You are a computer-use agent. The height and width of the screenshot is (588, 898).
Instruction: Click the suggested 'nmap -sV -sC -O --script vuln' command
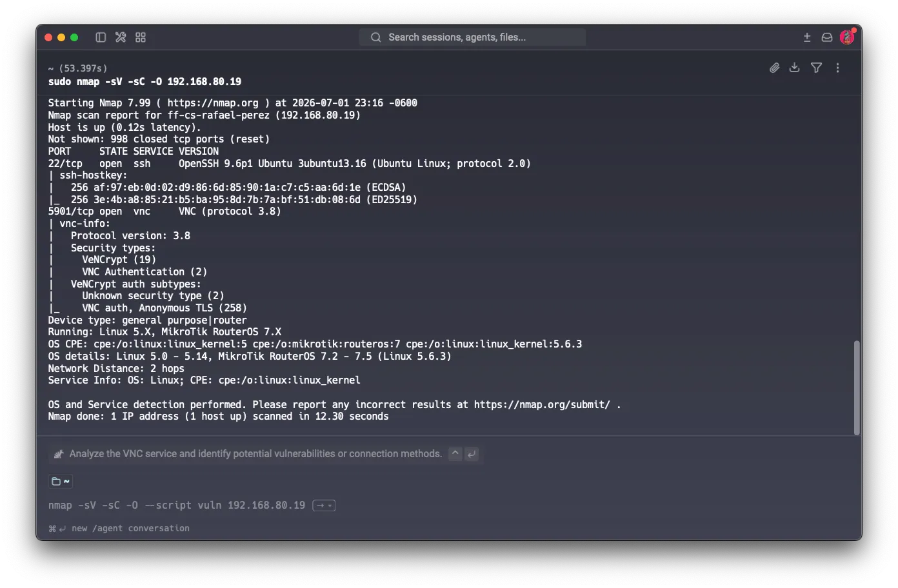coord(177,505)
